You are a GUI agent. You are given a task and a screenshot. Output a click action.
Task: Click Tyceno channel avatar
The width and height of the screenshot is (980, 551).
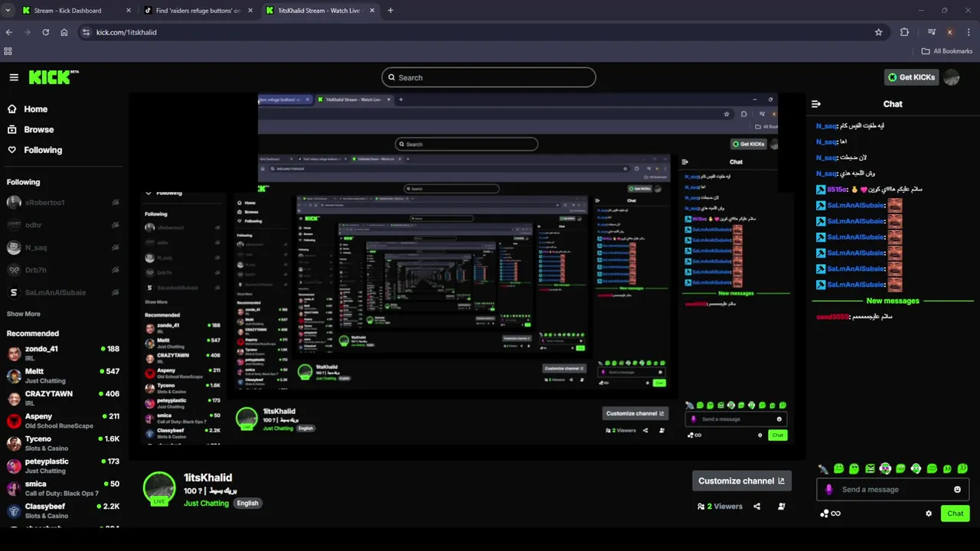click(x=14, y=443)
